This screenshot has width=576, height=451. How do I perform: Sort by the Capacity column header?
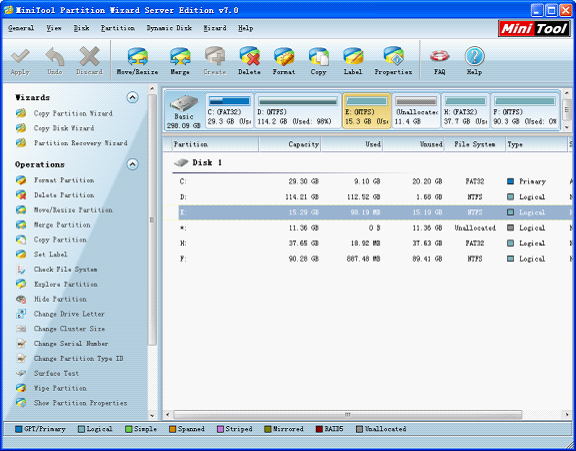290,144
